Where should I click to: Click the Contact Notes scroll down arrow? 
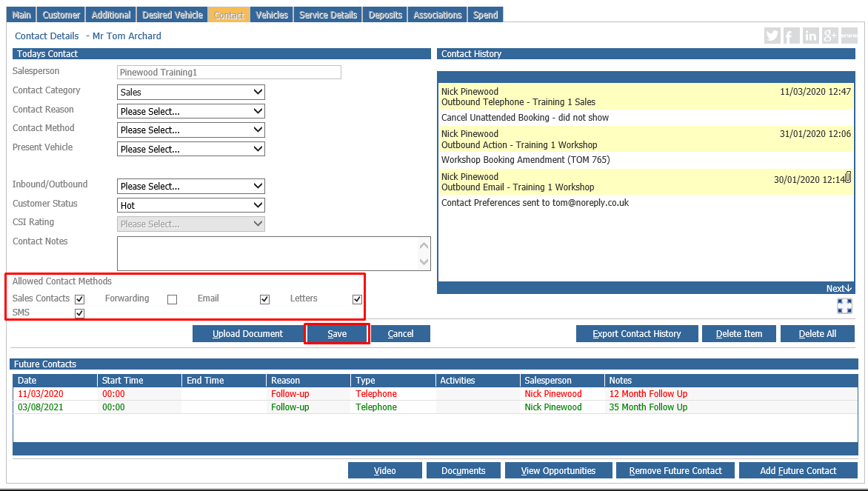point(424,262)
